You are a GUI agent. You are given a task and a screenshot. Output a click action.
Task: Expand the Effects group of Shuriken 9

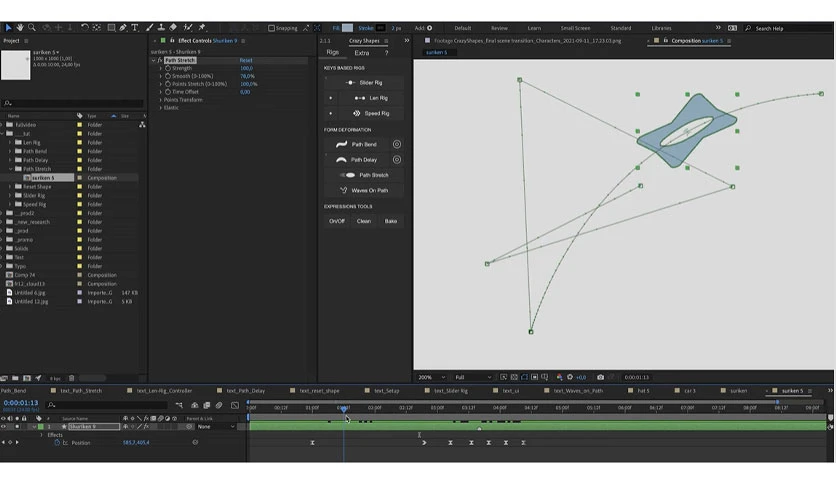pos(42,435)
